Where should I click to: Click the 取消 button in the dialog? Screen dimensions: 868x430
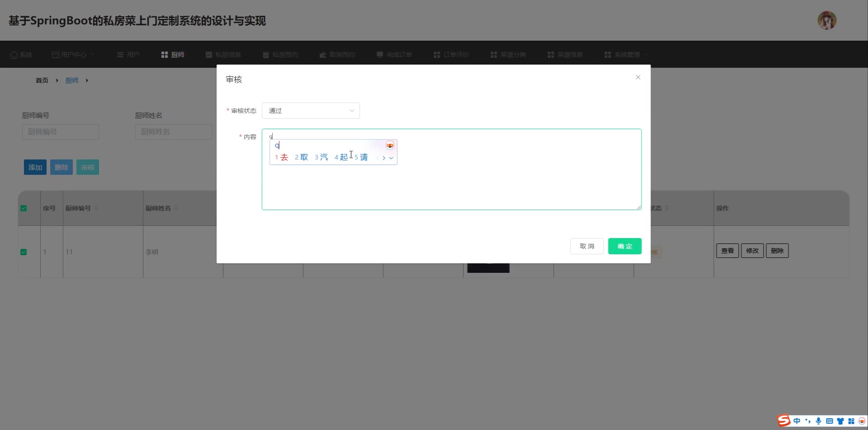[587, 246]
